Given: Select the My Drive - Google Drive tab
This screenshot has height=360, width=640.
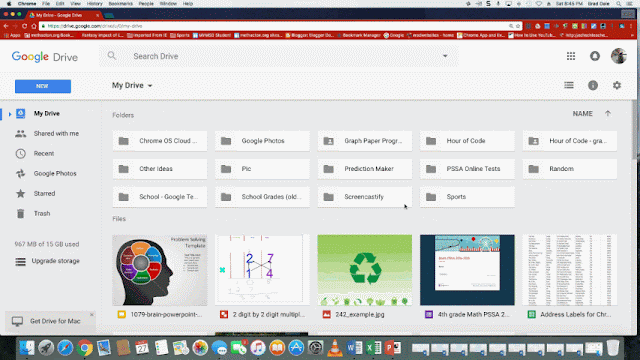Looking at the screenshot, I should pyautogui.click(x=64, y=15).
